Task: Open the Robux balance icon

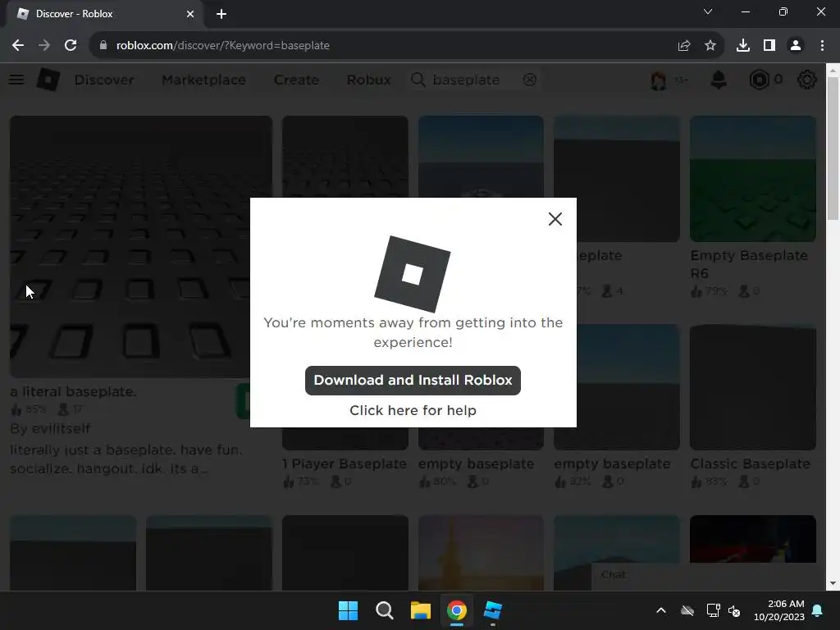Action: pos(759,80)
